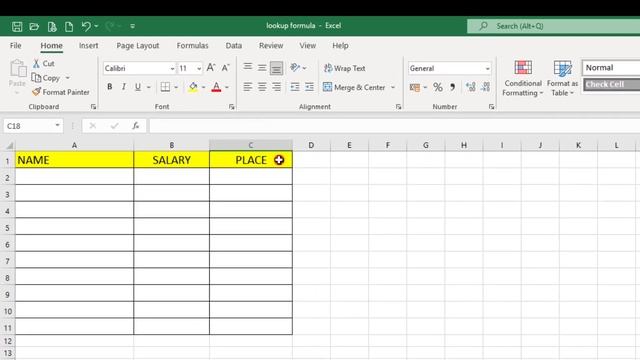Open the Font dialog launcher
This screenshot has height=360, width=640.
(231, 107)
